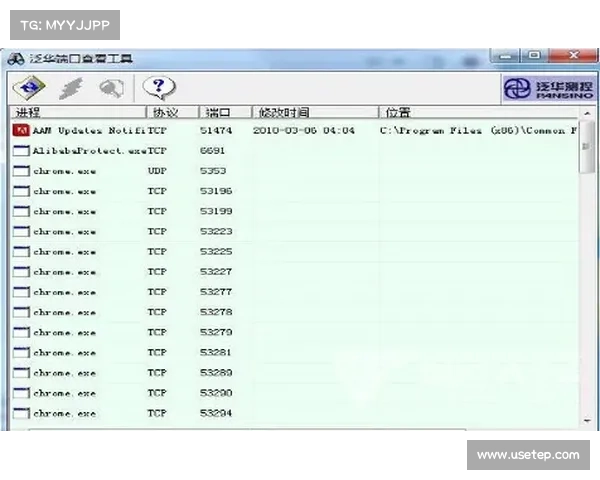
Task: Select chrome.exe row with port 53278
Action: (295, 312)
